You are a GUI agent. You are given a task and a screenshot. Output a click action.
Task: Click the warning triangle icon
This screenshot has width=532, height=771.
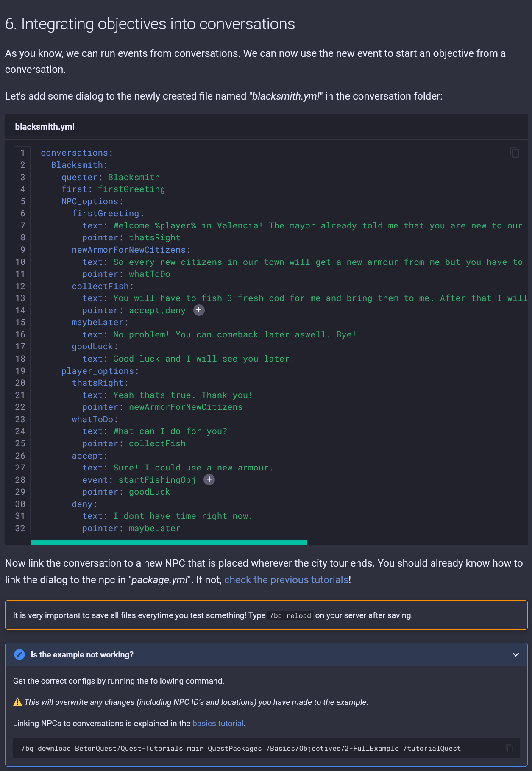pos(17,702)
